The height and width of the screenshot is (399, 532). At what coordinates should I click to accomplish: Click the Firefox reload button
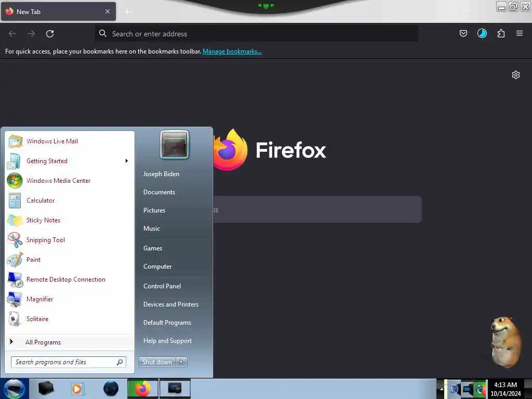(50, 34)
